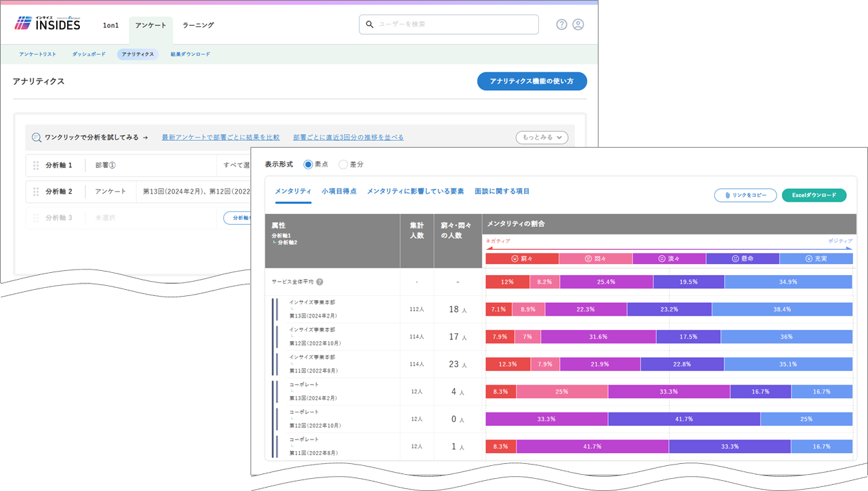Click the 淡々 face icon in the legend
This screenshot has width=868, height=491.
[x=661, y=259]
